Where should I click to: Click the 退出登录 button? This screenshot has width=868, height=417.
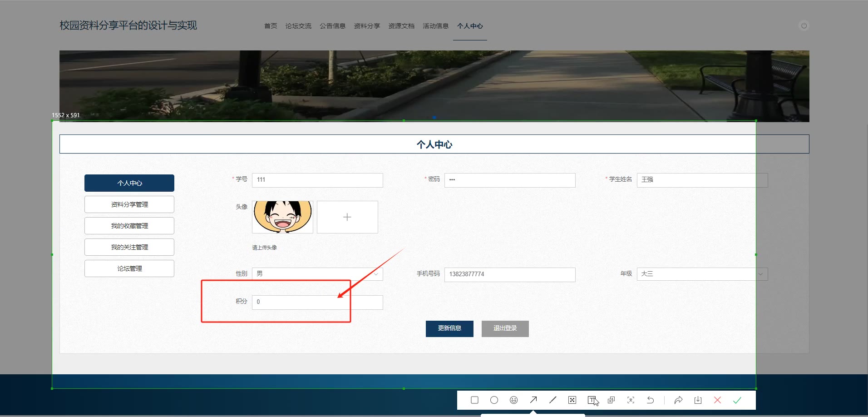505,328
